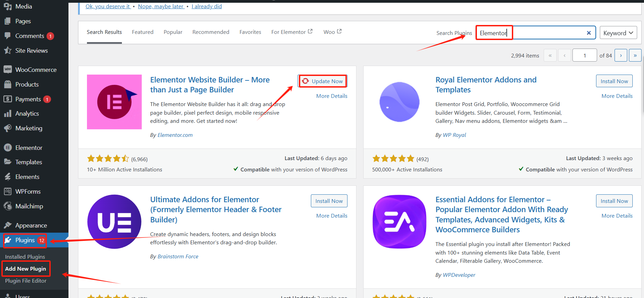The image size is (644, 298).
Task: Open the For Elementor external tab
Action: (292, 32)
